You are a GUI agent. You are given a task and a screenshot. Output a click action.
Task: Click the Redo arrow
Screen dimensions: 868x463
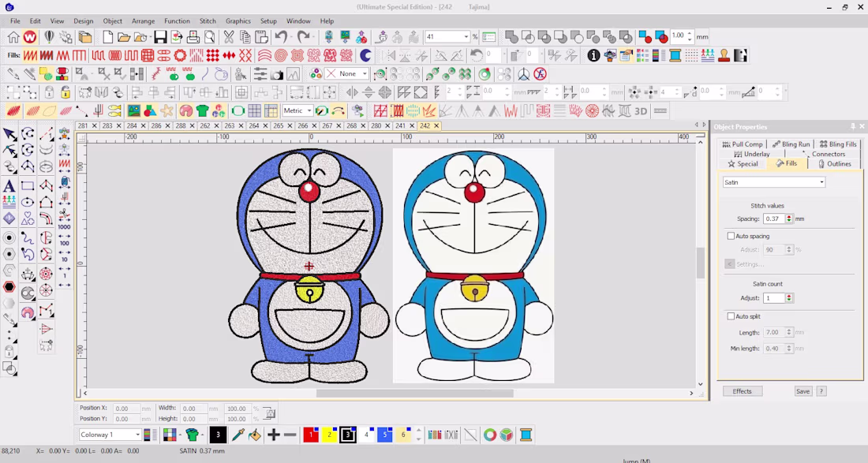click(x=303, y=37)
